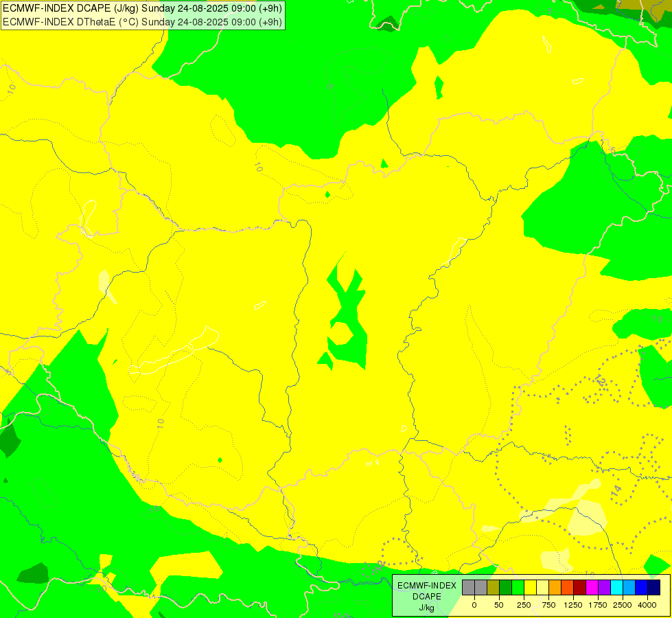Select the purple legend swatch
Screen dimensions: 672x618
point(605,588)
